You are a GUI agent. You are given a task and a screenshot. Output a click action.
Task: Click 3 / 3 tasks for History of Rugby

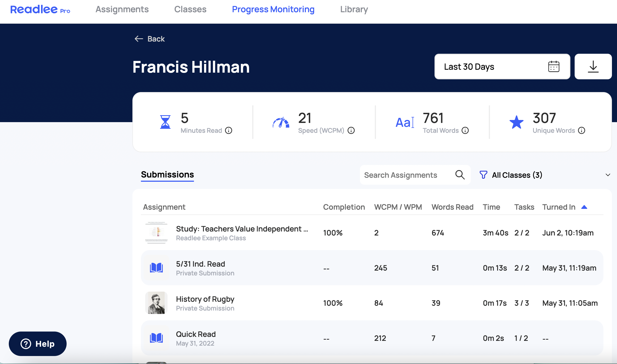click(x=521, y=303)
